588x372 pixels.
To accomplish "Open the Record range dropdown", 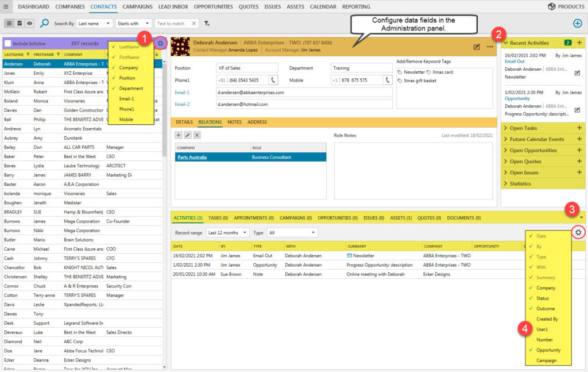I will (227, 232).
